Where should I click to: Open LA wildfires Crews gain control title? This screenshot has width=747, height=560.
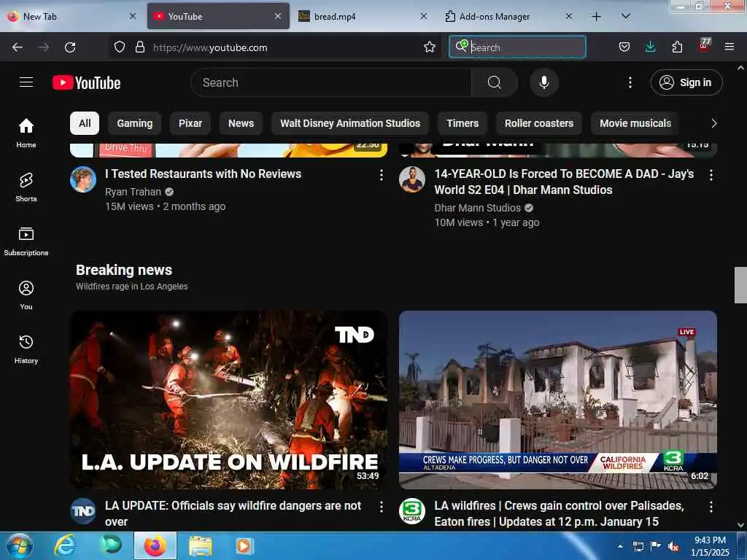(560, 513)
